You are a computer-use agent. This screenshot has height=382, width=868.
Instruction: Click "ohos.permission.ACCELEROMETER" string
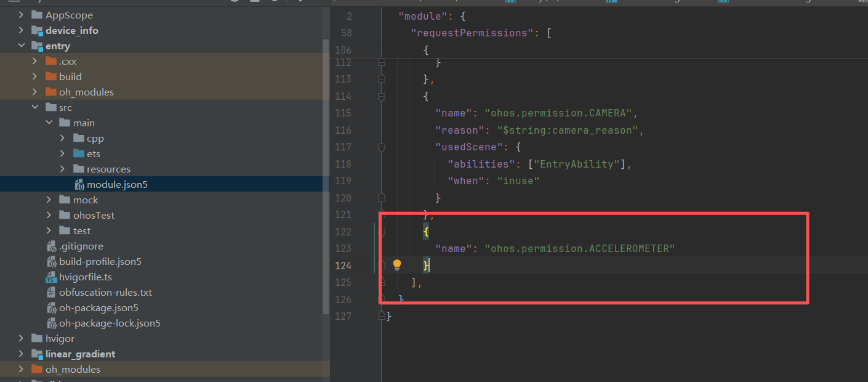click(579, 248)
